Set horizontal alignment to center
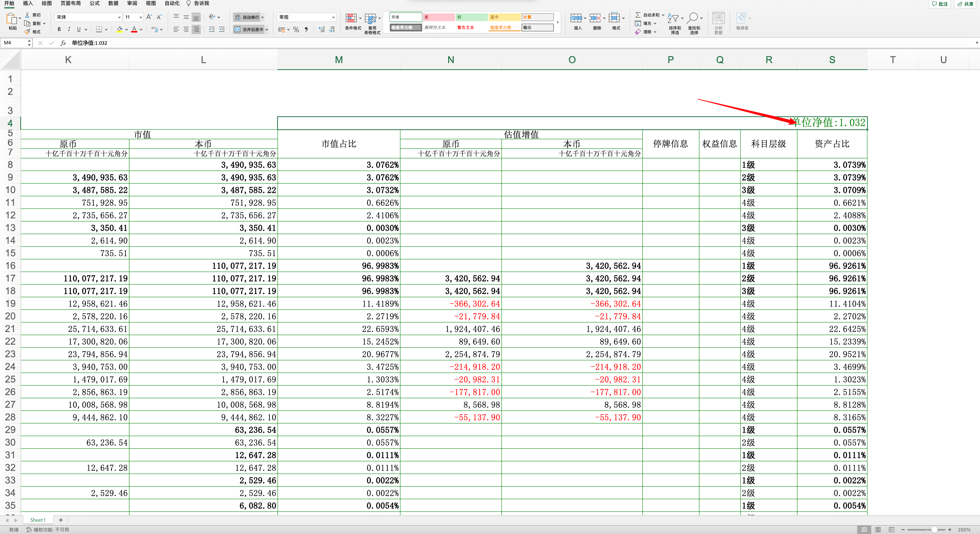This screenshot has height=534, width=980. [x=186, y=29]
